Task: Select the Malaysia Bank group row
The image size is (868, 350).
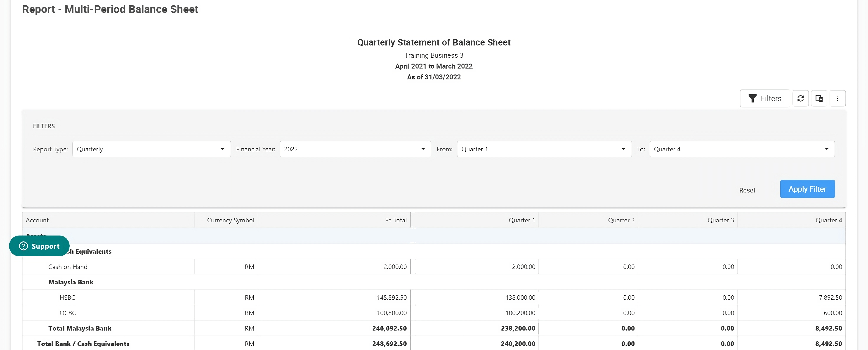Action: pyautogui.click(x=434, y=282)
